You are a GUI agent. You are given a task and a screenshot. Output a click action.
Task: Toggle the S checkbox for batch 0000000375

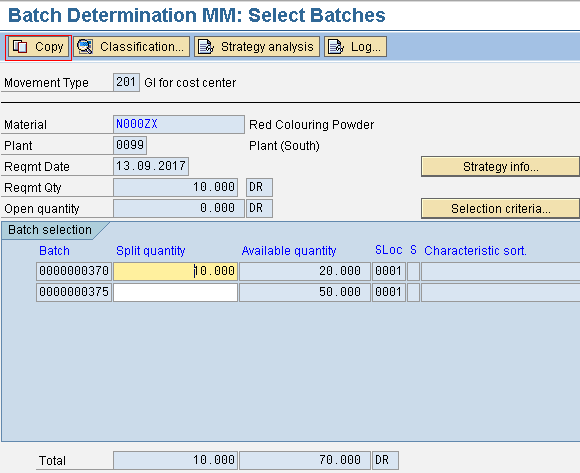click(x=414, y=292)
